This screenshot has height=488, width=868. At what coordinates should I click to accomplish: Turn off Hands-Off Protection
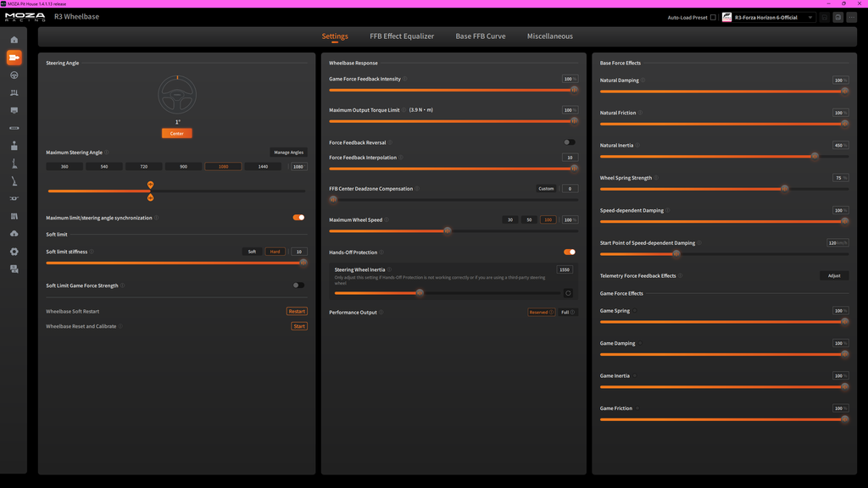pos(569,252)
